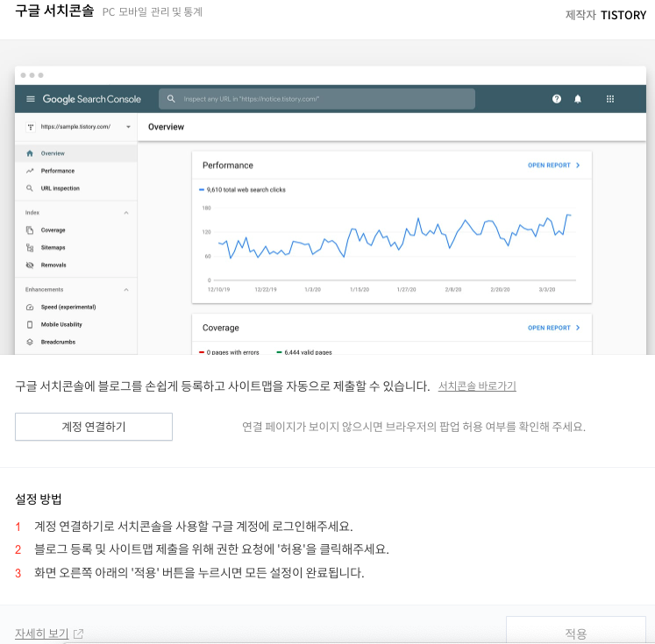The height and width of the screenshot is (644, 655).
Task: Click the "6,444 valid pages" legend
Action: pyautogui.click(x=304, y=352)
